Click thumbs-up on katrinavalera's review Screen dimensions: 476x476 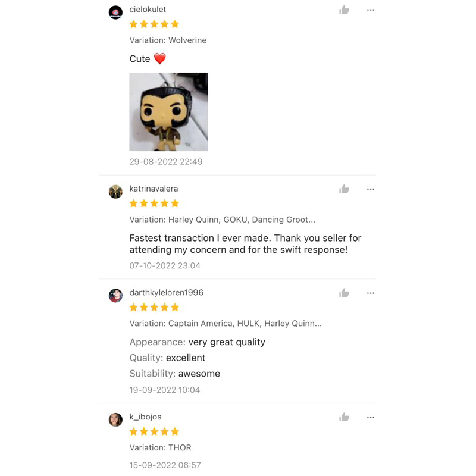[344, 189]
